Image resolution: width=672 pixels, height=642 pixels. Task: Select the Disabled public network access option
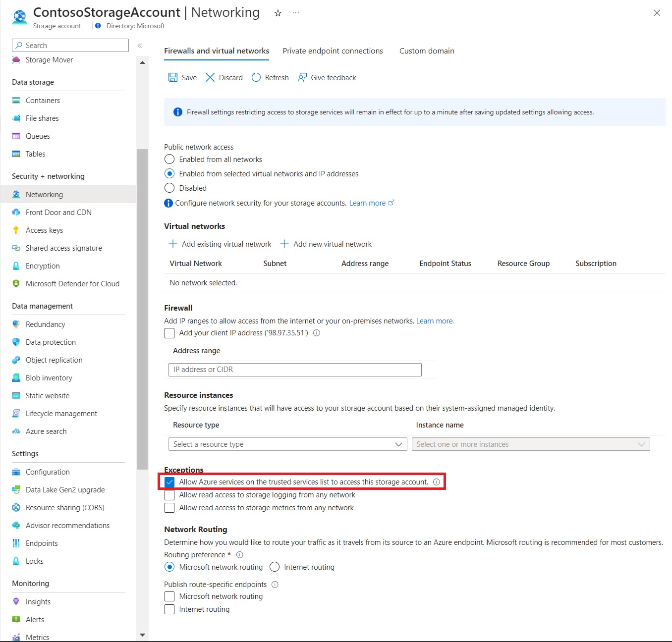(169, 188)
